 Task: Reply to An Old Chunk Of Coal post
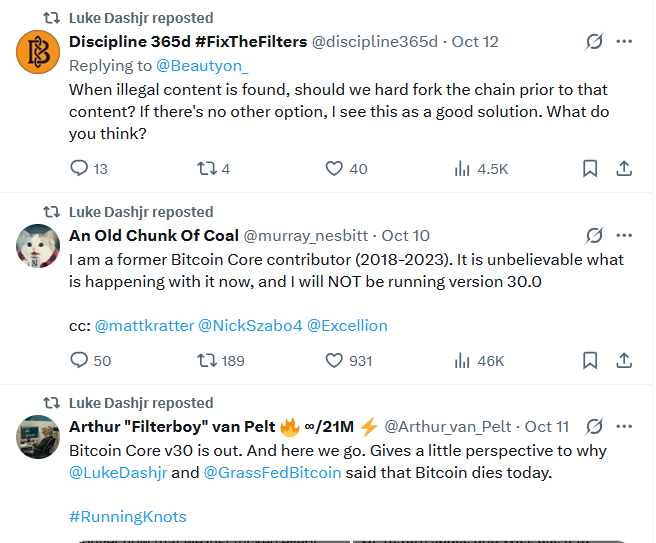pos(80,360)
